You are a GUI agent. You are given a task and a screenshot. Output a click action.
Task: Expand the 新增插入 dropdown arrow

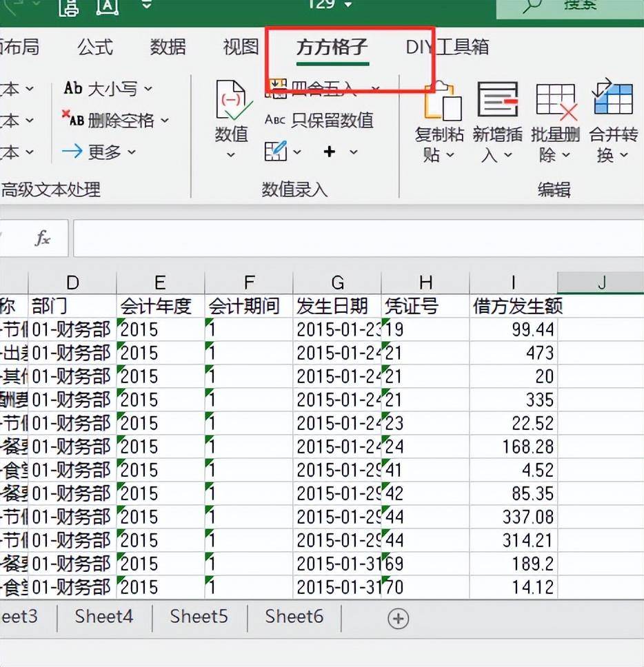(507, 155)
